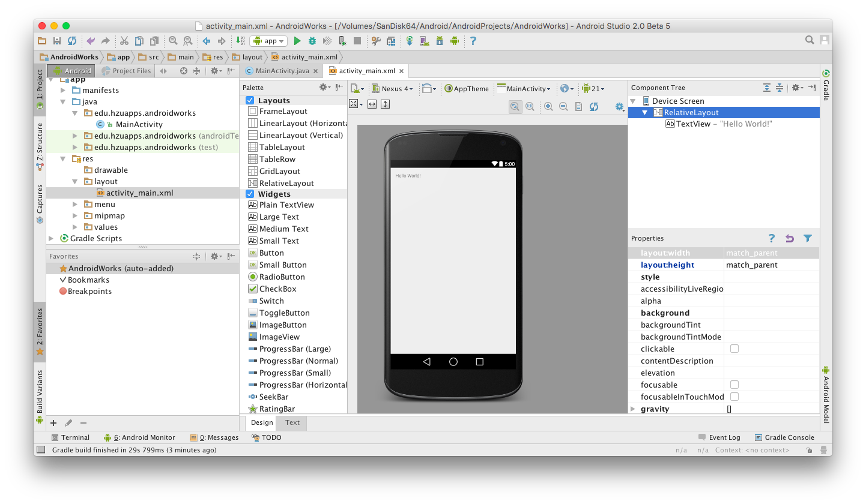Open the Messages tool window

pos(214,437)
